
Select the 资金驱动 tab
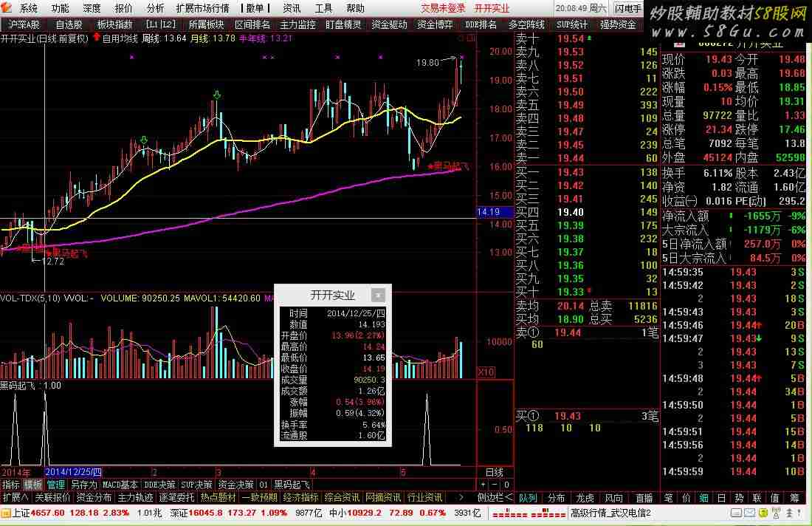pyautogui.click(x=390, y=24)
